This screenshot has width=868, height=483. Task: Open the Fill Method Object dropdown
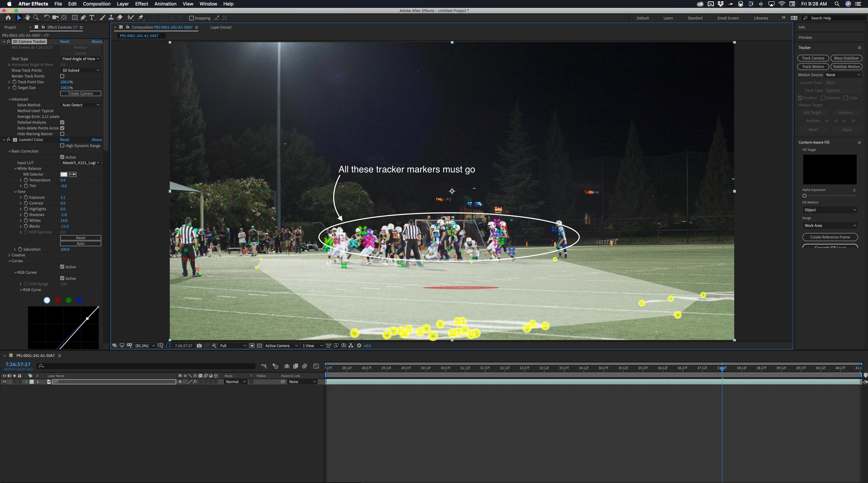click(829, 210)
